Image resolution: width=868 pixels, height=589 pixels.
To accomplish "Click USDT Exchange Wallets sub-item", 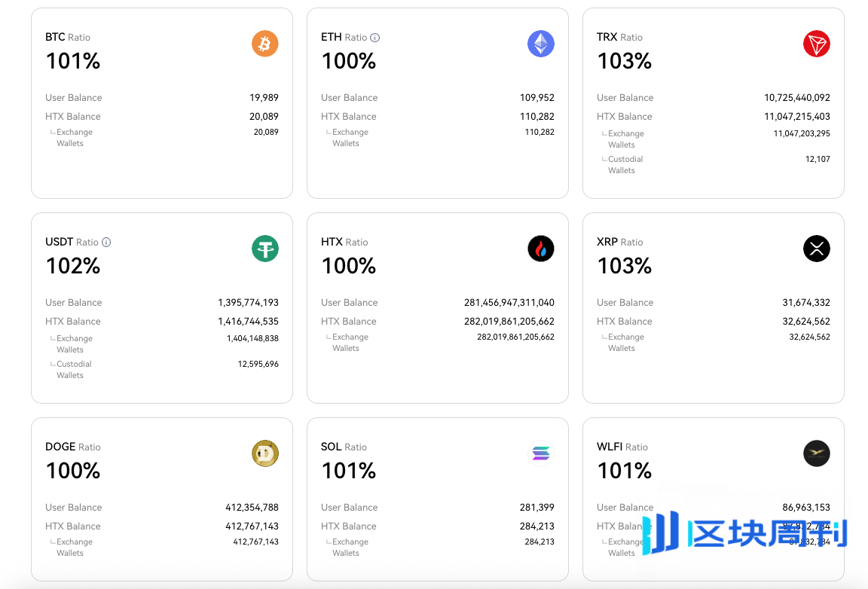I will coord(74,343).
